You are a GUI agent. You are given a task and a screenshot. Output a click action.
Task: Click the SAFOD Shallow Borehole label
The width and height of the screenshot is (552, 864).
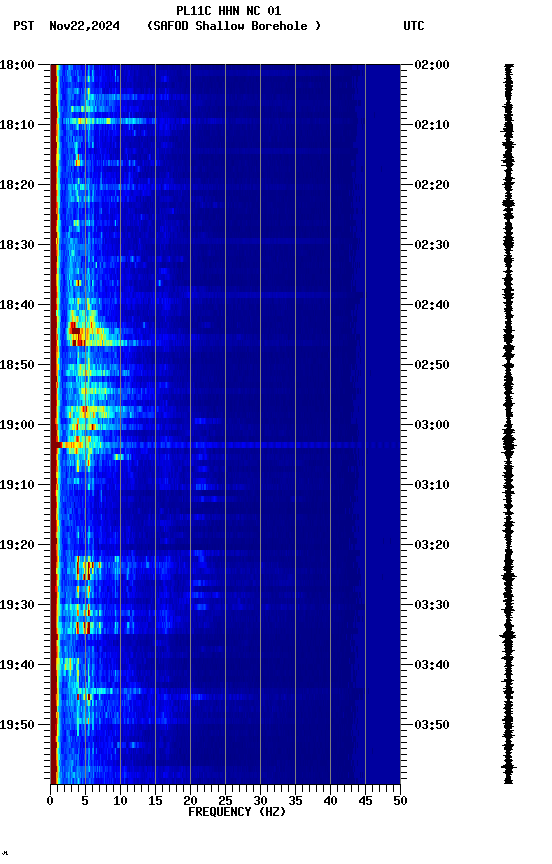coord(234,26)
